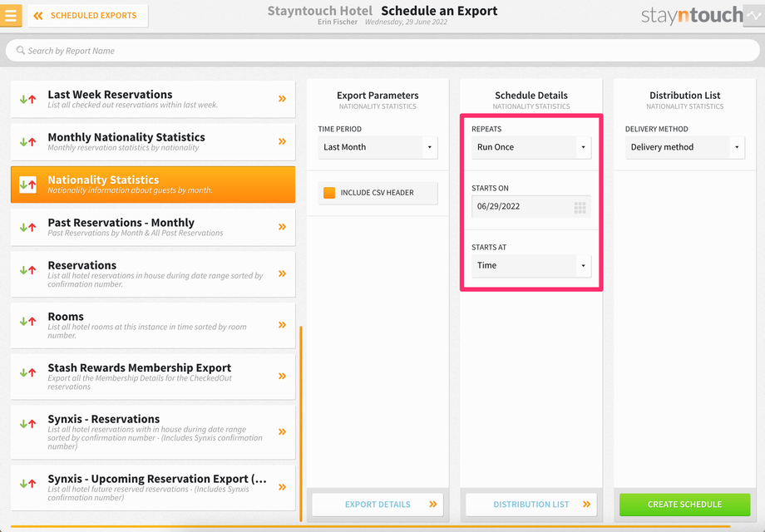Open the Delivery Method dropdown
The height and width of the screenshot is (532, 765).
(x=685, y=147)
